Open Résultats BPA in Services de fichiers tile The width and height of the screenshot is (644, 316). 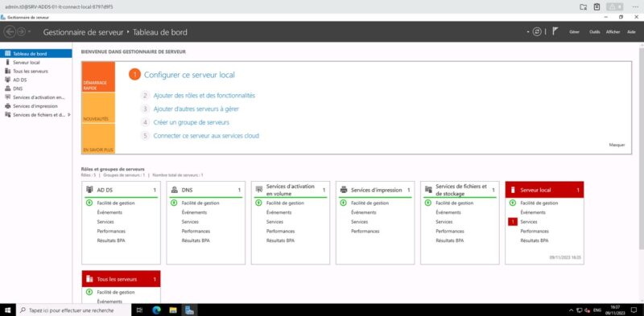coord(450,240)
